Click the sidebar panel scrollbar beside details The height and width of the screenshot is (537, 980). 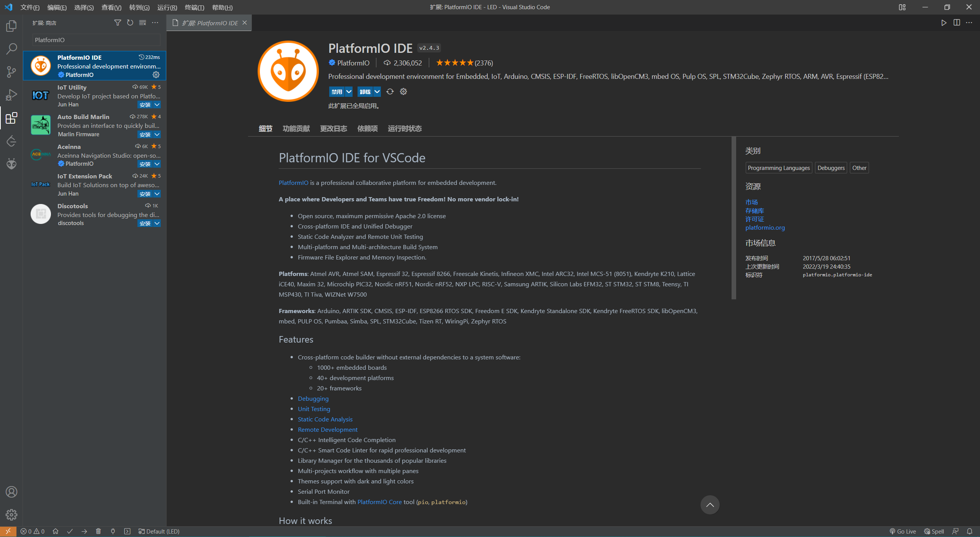point(733,218)
